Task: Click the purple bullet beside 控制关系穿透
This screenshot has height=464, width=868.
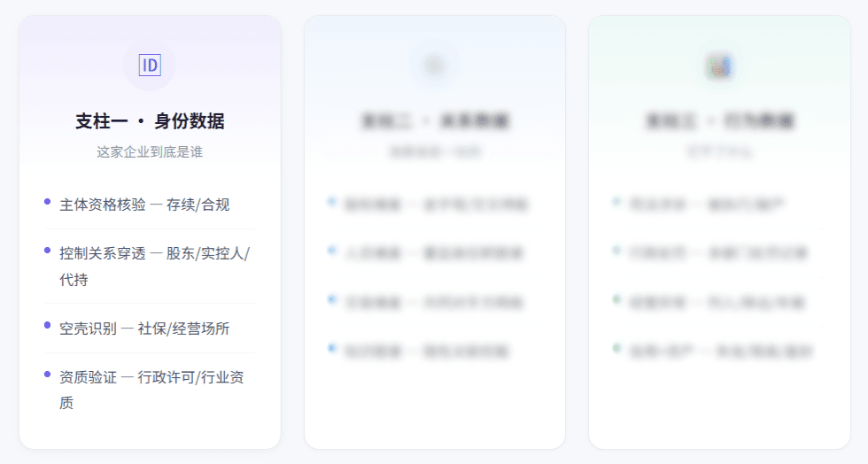Action: [x=47, y=251]
